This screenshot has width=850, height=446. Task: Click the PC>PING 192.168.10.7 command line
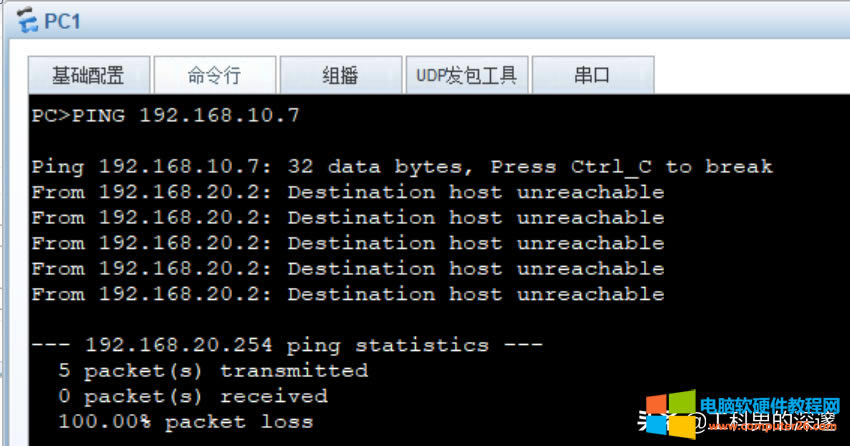coord(165,115)
